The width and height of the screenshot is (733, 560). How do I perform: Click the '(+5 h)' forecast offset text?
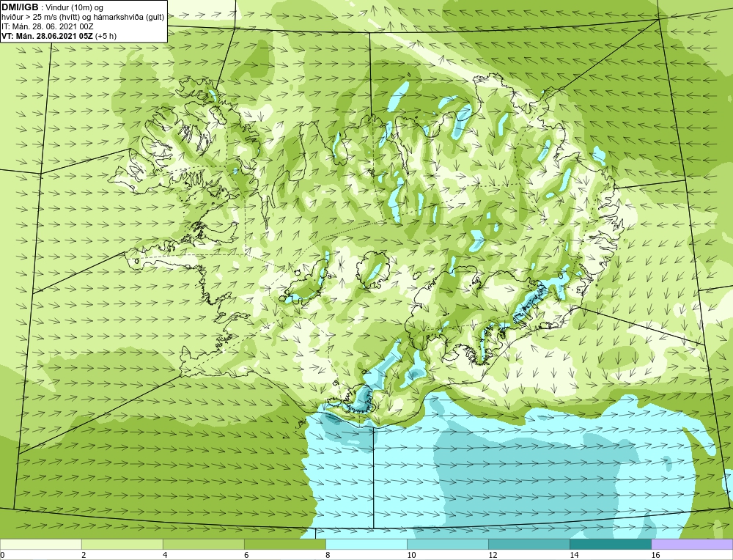pos(106,36)
